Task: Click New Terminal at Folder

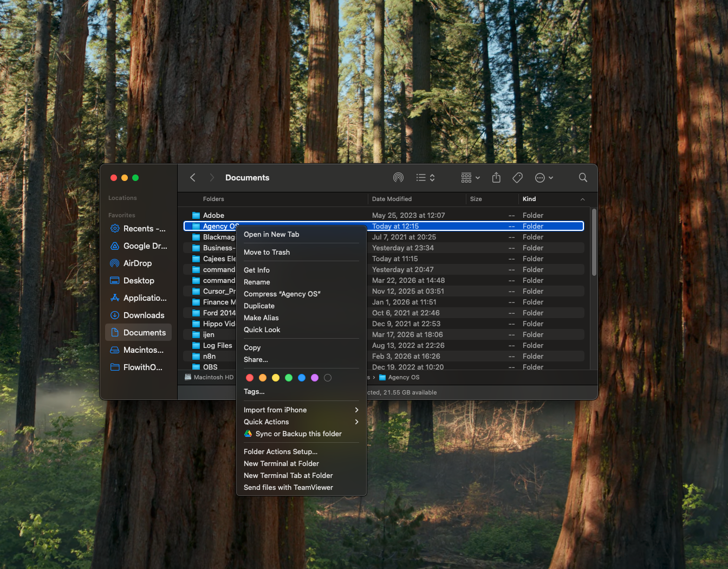Action: (281, 463)
